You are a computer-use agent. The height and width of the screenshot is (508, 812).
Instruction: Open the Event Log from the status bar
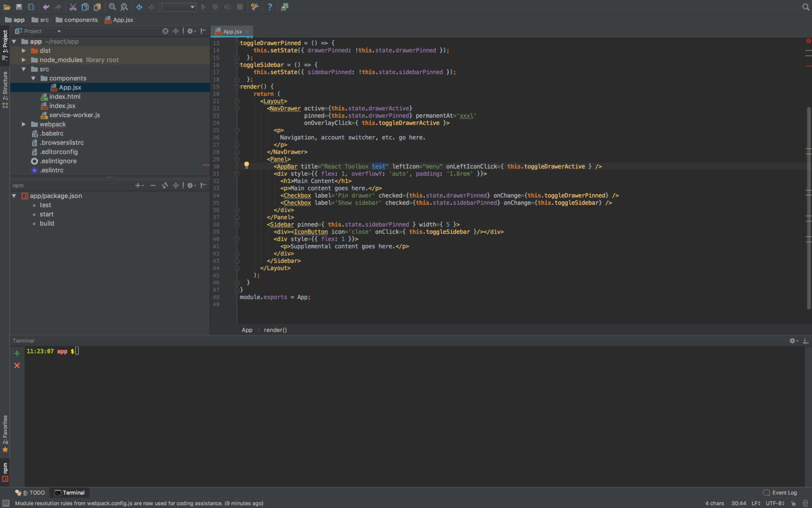pyautogui.click(x=780, y=493)
